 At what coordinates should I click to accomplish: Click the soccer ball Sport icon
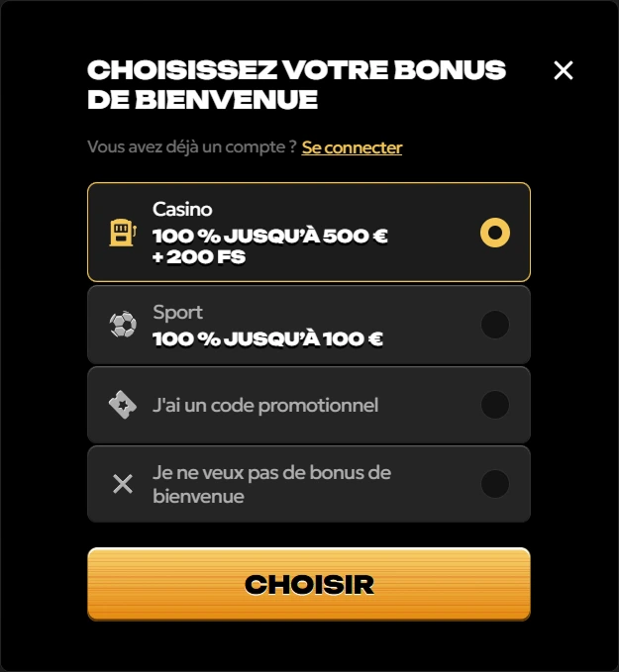pyautogui.click(x=123, y=325)
